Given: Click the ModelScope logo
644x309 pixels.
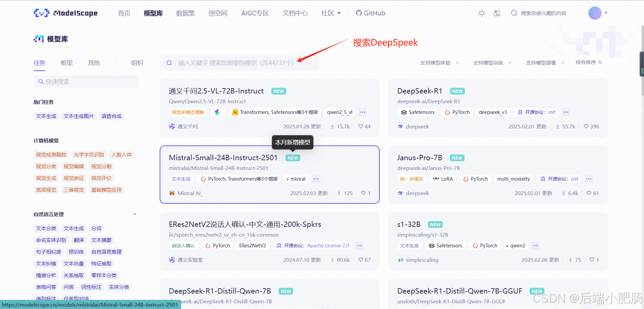Looking at the screenshot, I should coord(66,13).
